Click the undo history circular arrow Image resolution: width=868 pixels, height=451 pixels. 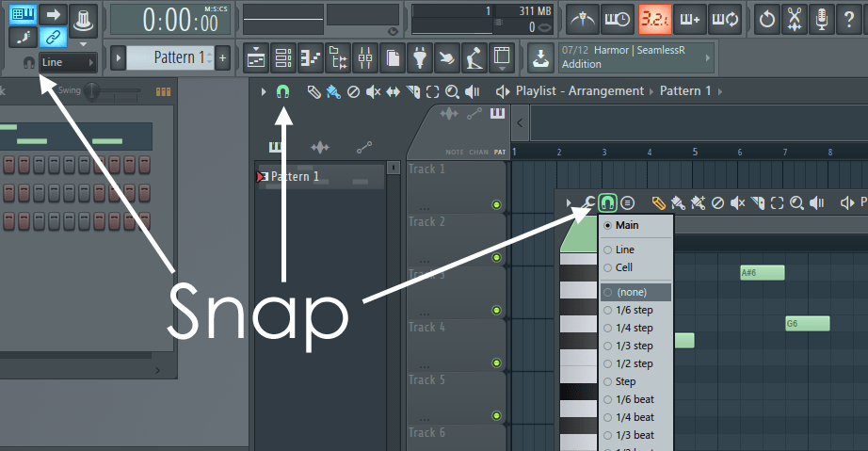(767, 20)
